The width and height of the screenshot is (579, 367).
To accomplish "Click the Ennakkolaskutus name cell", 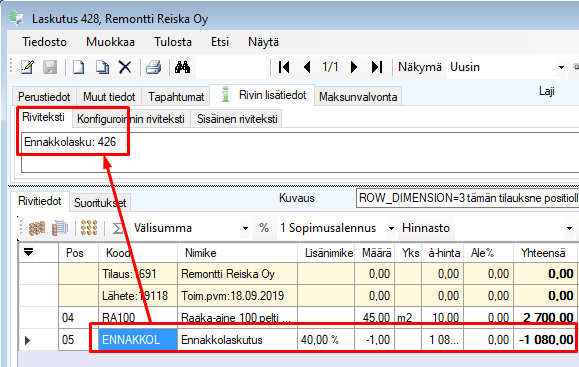I will click(x=237, y=340).
